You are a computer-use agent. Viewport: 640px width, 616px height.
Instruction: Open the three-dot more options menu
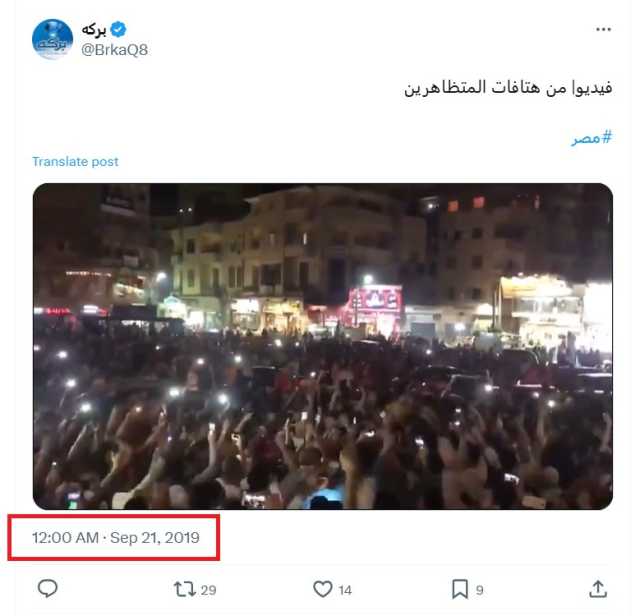point(603,29)
